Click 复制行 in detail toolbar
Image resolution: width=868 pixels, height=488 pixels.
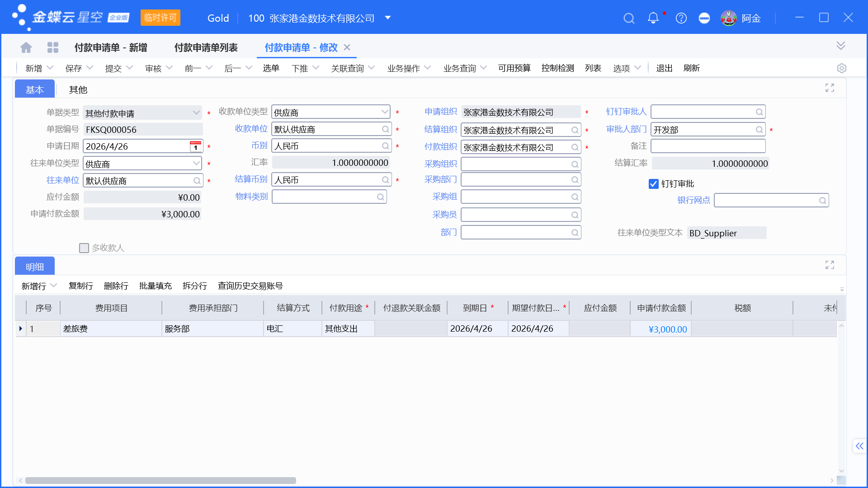click(81, 286)
